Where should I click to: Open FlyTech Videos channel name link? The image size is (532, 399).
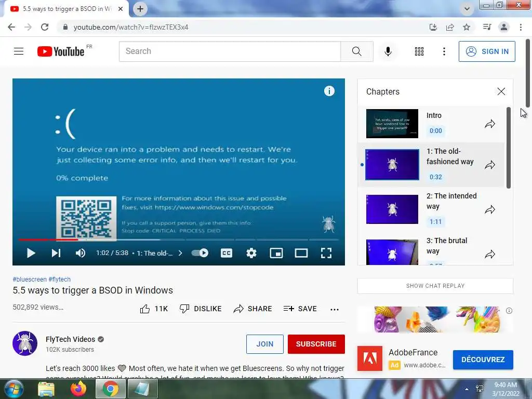coord(70,339)
